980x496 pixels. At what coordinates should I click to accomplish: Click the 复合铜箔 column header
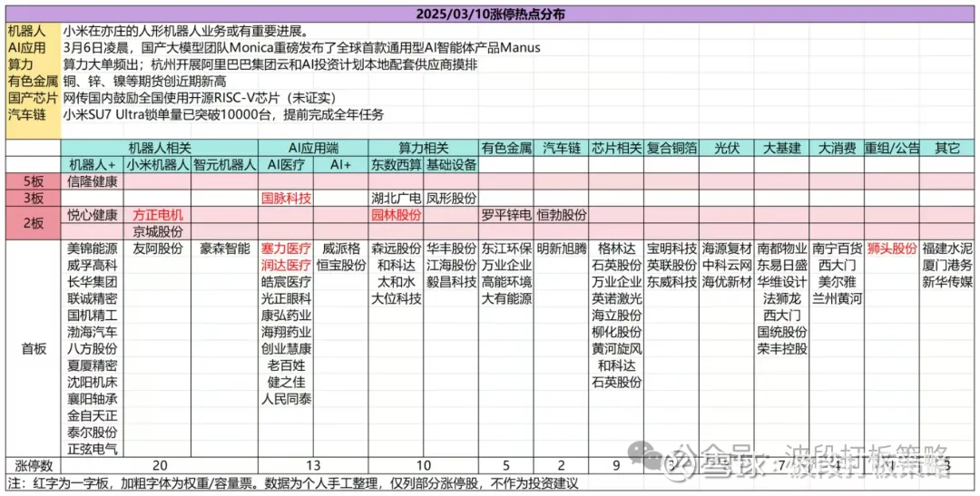(671, 148)
